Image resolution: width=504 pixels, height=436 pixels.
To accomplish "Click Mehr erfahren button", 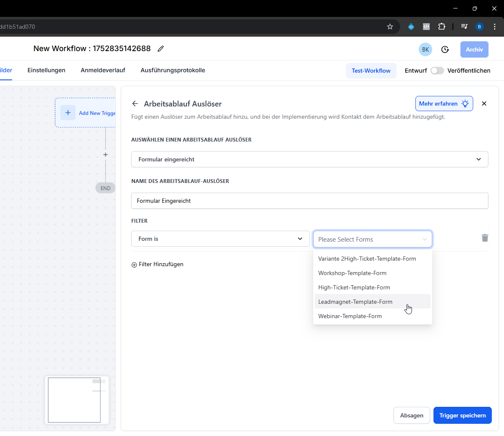I will [x=444, y=104].
